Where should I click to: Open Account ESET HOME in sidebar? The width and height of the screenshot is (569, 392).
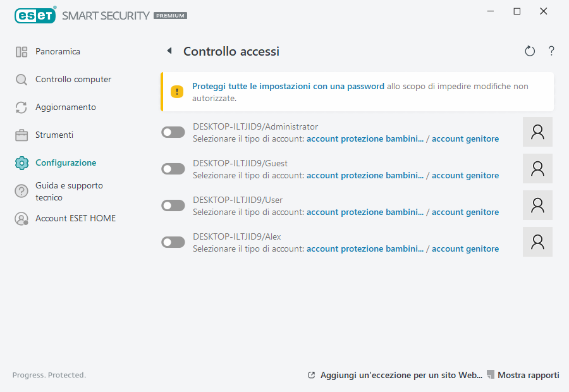[75, 219]
